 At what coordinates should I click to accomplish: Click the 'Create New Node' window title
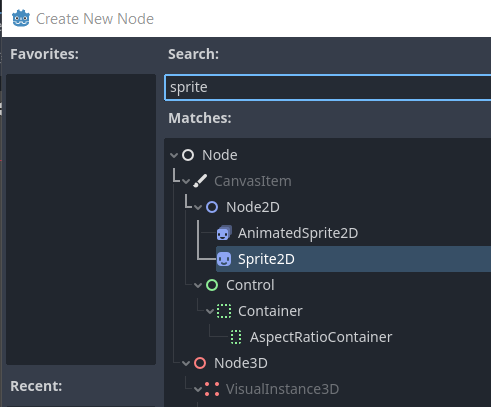[95, 19]
